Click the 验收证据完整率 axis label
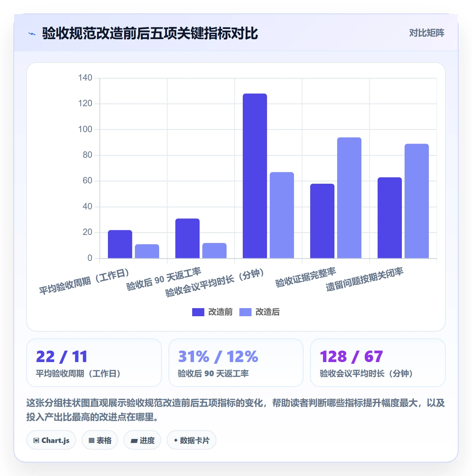The image size is (472, 476). [305, 277]
